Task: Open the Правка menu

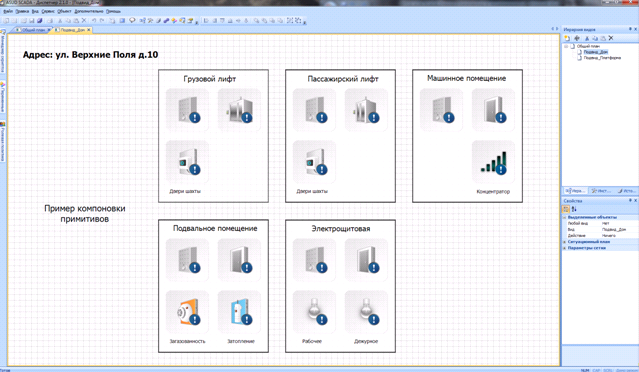Action: tap(22, 11)
